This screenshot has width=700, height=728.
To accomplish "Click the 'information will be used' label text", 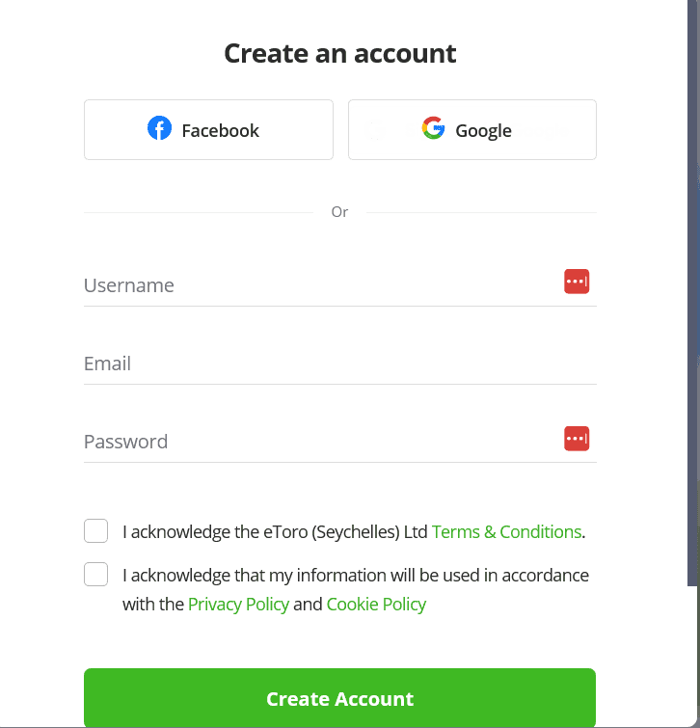I will coord(355,576).
